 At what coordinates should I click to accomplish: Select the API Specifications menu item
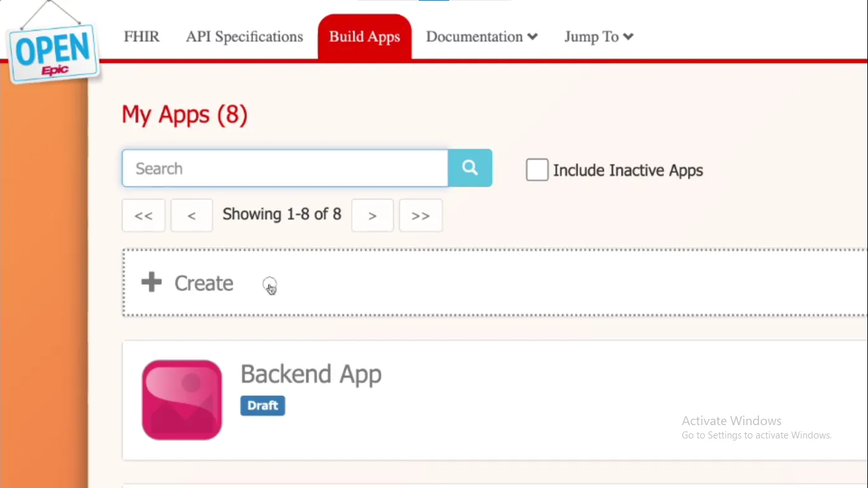(244, 36)
